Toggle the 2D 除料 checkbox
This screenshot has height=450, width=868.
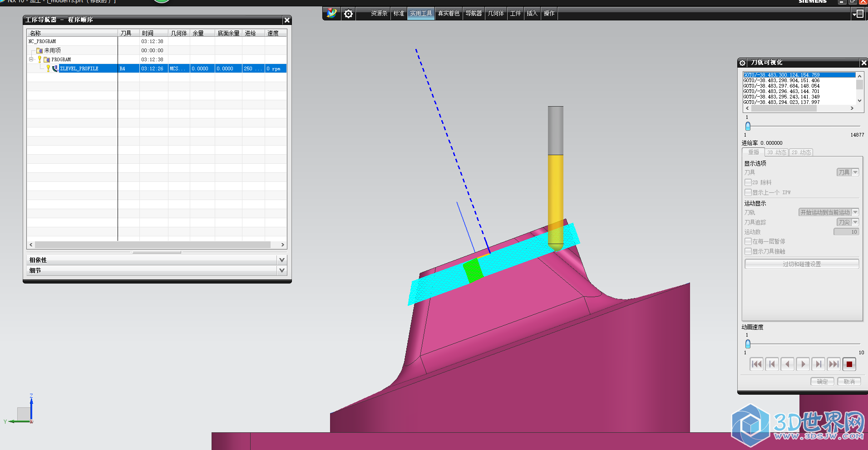coord(748,182)
